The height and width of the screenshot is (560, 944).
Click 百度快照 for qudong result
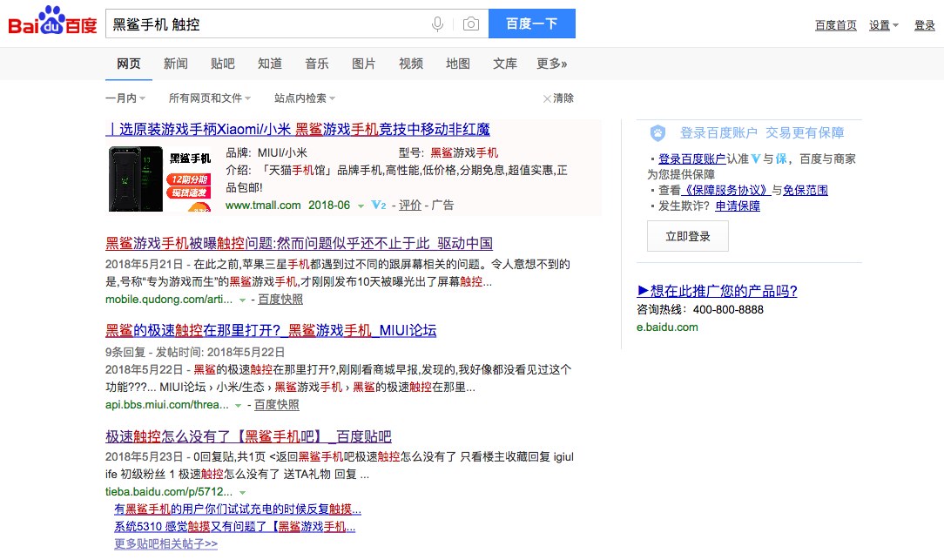(x=280, y=300)
